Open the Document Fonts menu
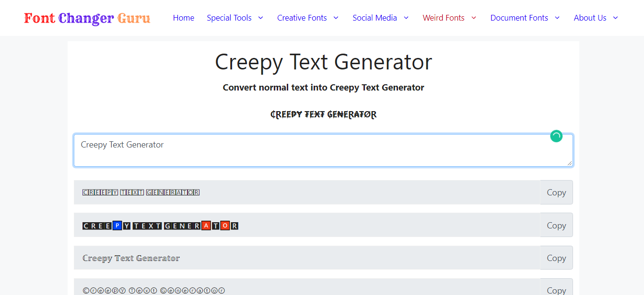 (519, 18)
